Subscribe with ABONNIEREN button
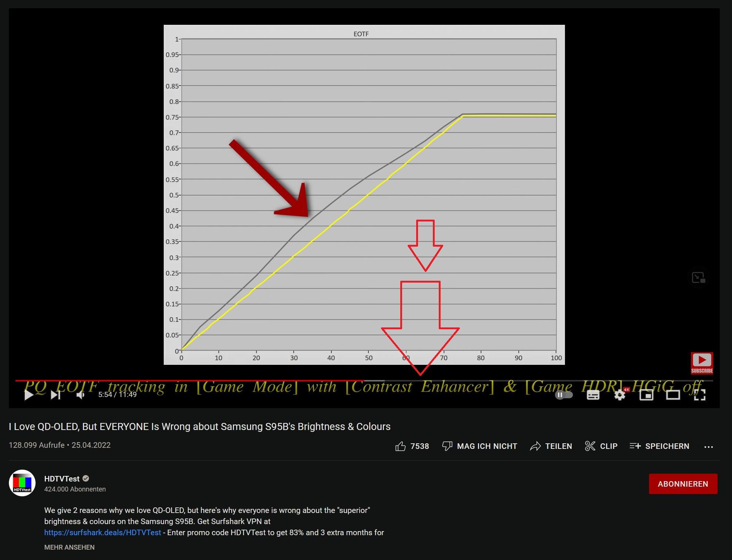The width and height of the screenshot is (732, 560). click(683, 484)
